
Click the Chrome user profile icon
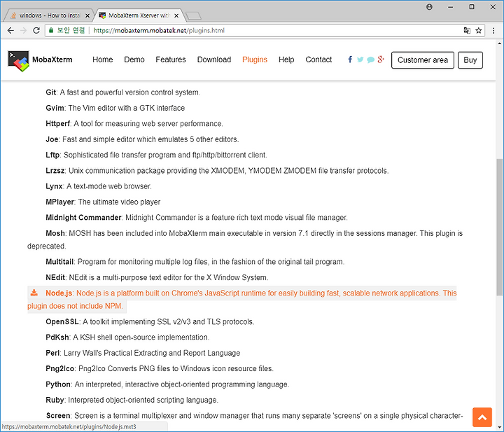429,7
